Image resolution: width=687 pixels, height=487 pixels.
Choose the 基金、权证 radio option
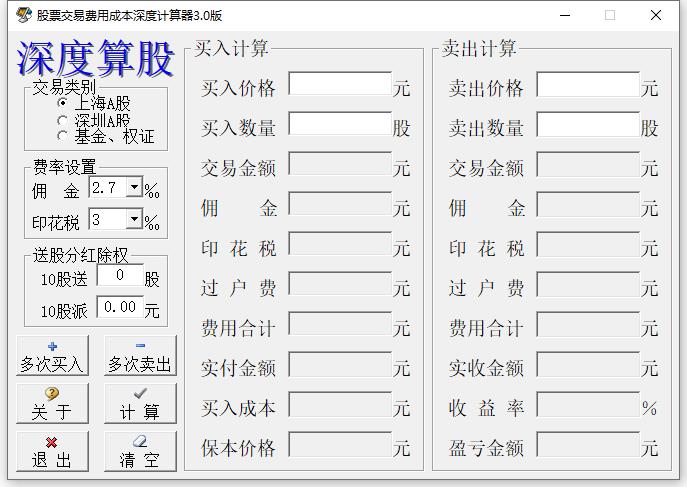tap(63, 135)
